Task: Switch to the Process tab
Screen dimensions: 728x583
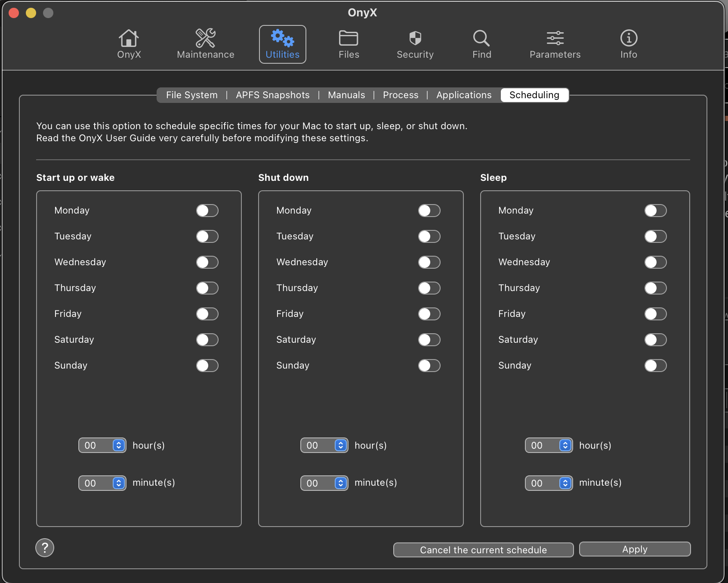Action: tap(401, 95)
